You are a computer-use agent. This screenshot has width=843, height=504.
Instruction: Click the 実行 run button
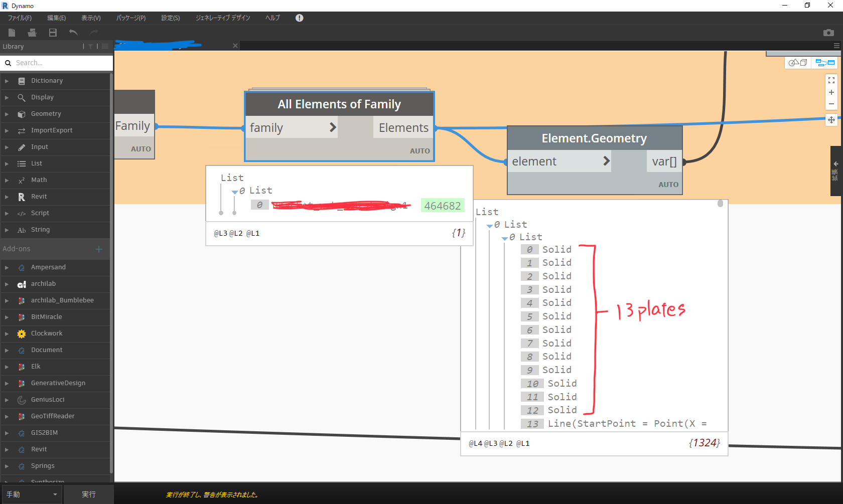pyautogui.click(x=89, y=494)
